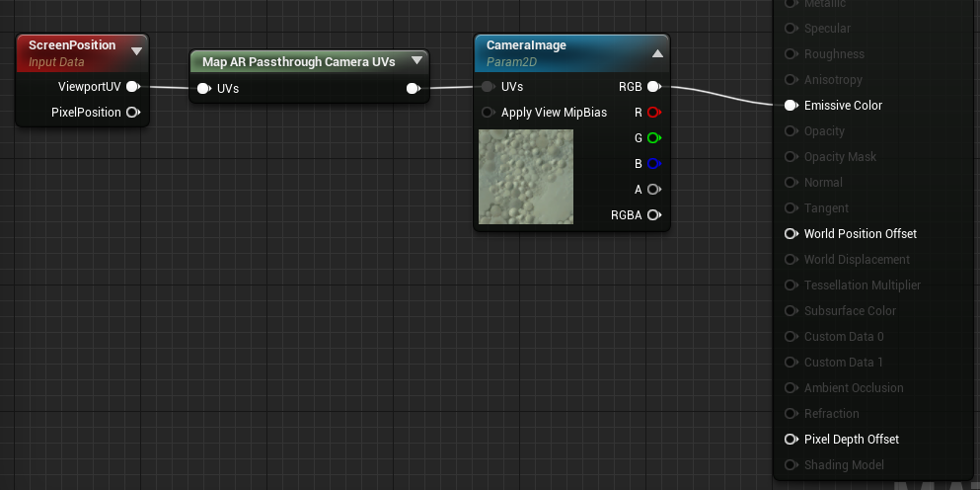The image size is (980, 490).
Task: Click the Tangent input pin
Action: (x=791, y=207)
